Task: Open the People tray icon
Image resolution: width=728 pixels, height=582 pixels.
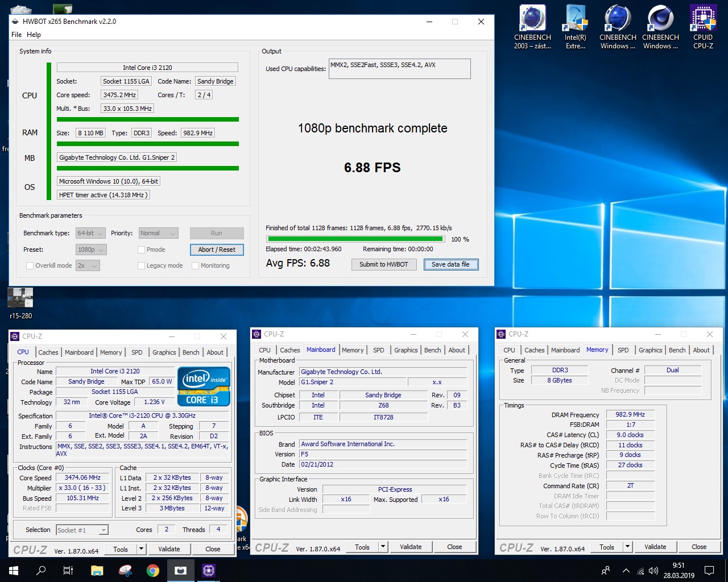Action: (x=606, y=571)
